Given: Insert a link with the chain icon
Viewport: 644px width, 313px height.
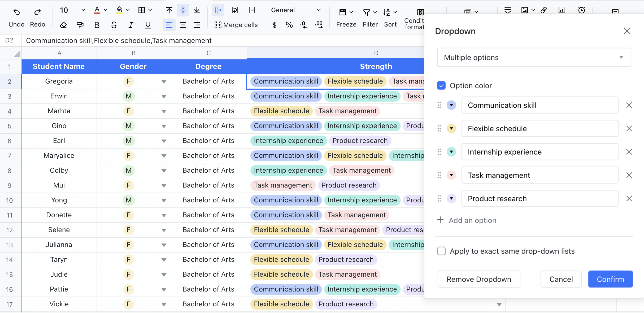Looking at the screenshot, I should tap(543, 10).
